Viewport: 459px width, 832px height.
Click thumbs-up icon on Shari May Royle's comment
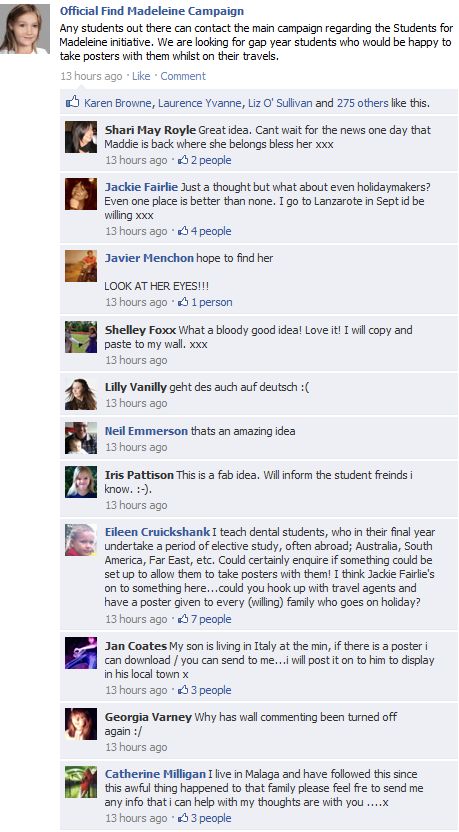(x=183, y=160)
